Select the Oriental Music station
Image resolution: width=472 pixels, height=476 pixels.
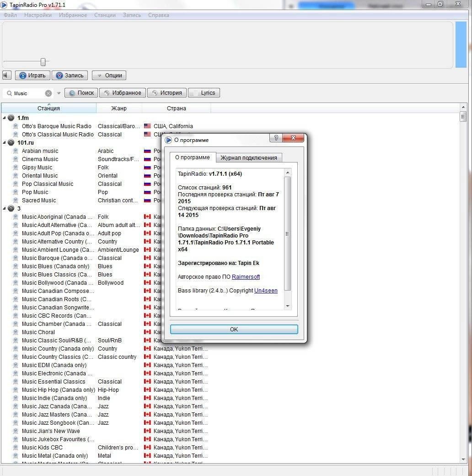pos(40,175)
